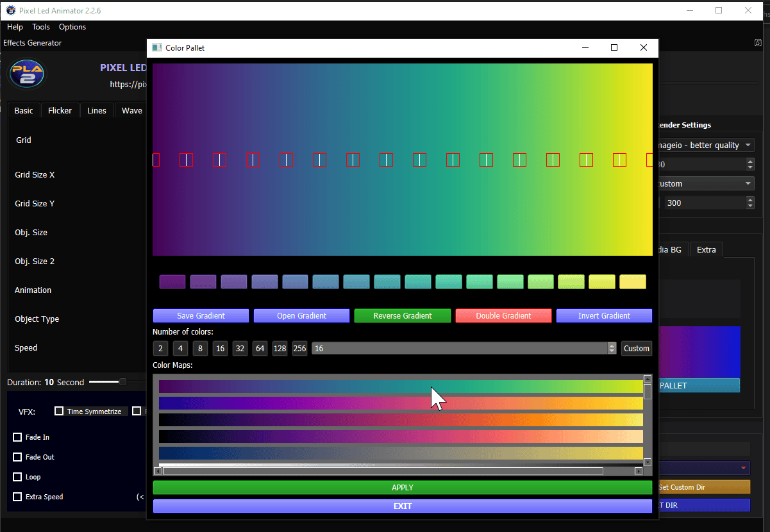Click the pop-out icon below the close button
Viewport: 770px width, 532px height.
[757, 42]
